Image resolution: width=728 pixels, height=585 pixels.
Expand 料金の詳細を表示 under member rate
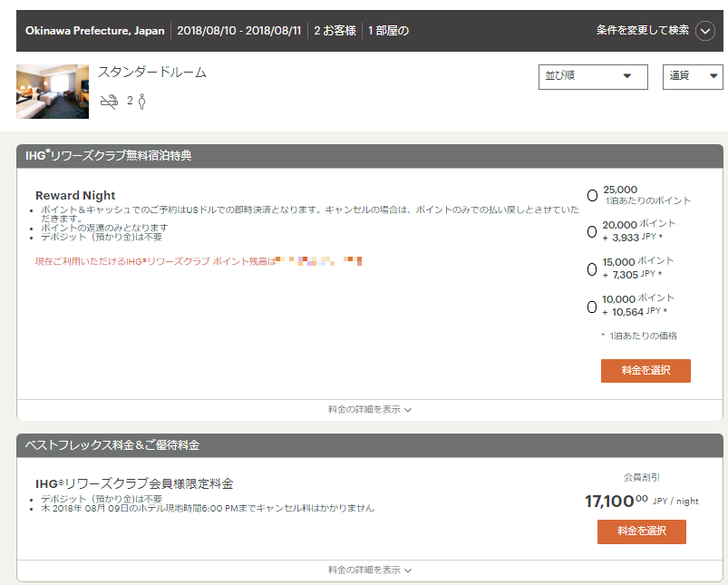coord(370,570)
